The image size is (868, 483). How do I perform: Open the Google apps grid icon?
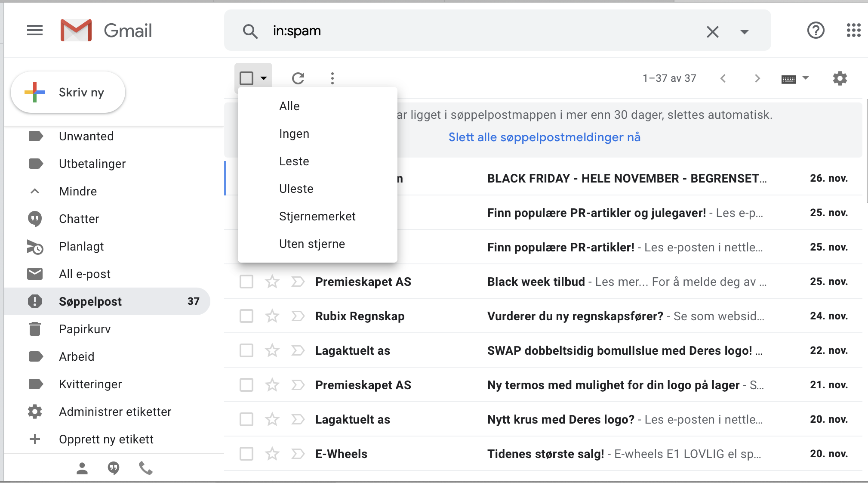coord(853,30)
